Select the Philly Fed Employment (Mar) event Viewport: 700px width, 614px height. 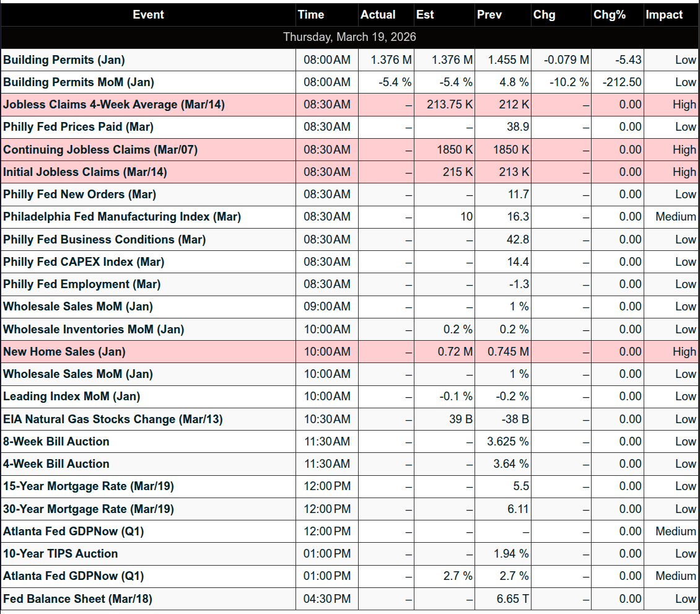[x=82, y=284]
